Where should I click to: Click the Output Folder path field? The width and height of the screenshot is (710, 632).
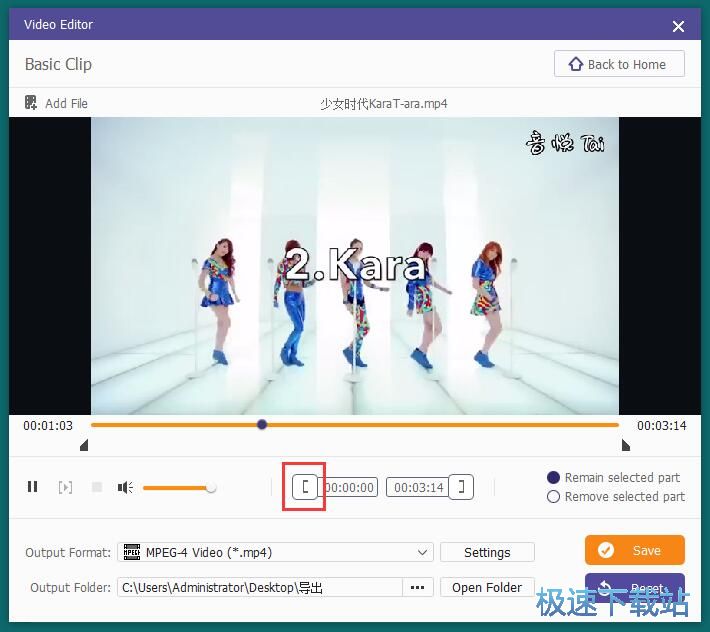[260, 587]
